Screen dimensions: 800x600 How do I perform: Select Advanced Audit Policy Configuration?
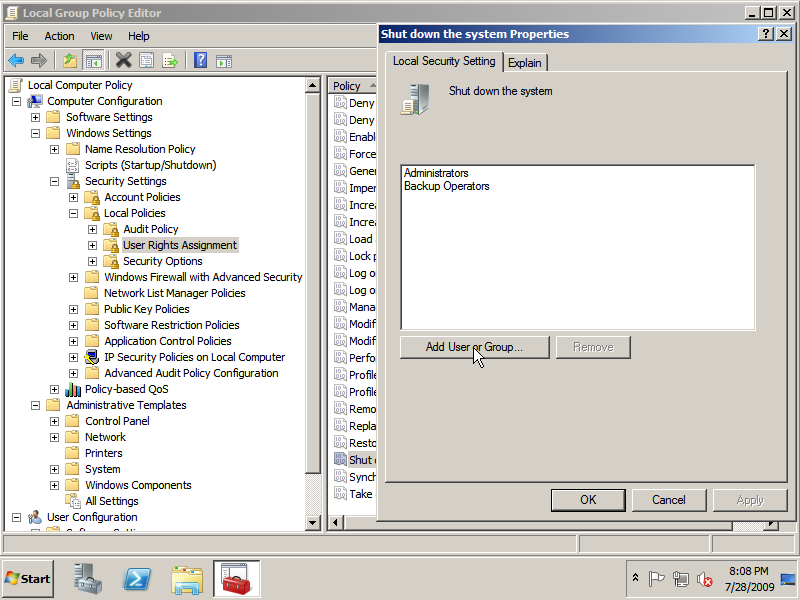pos(191,373)
